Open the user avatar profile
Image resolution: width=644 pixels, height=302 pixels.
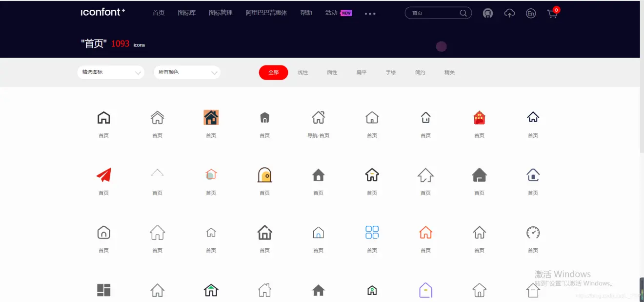(487, 13)
